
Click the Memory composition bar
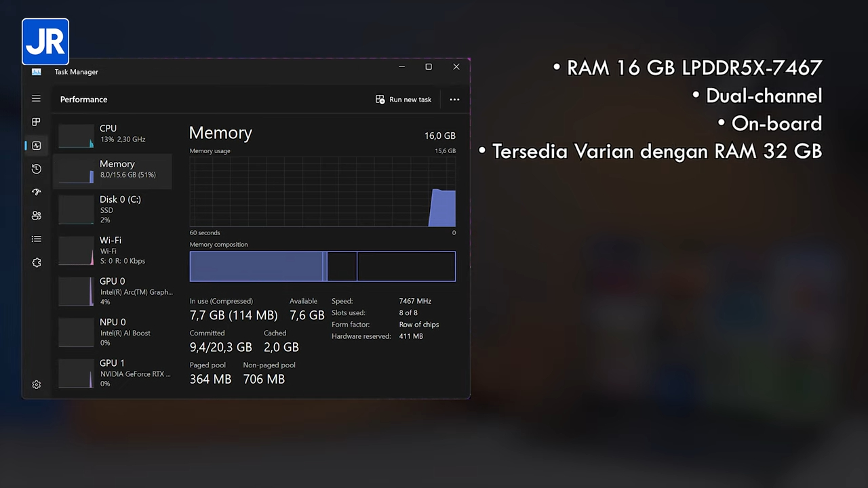pos(323,266)
